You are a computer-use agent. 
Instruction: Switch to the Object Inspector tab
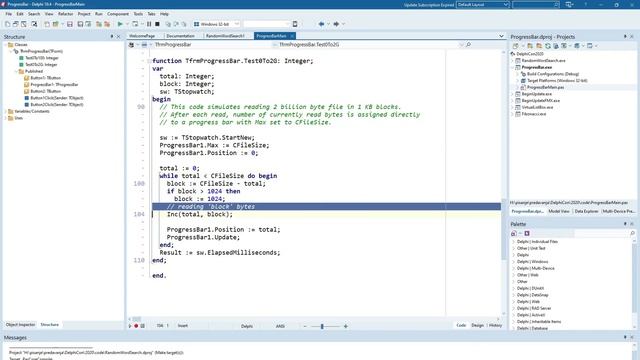pos(20,324)
